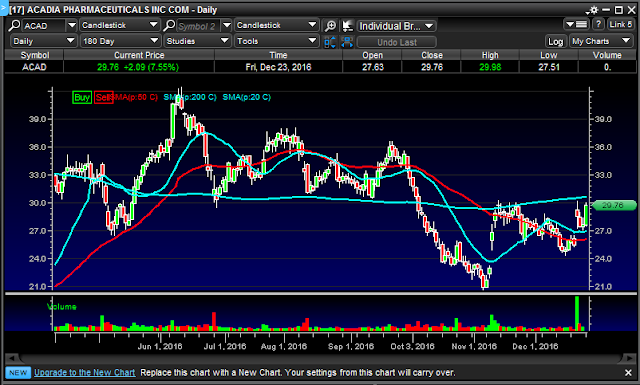Click the ACAD symbol cell in quote row

point(34,67)
